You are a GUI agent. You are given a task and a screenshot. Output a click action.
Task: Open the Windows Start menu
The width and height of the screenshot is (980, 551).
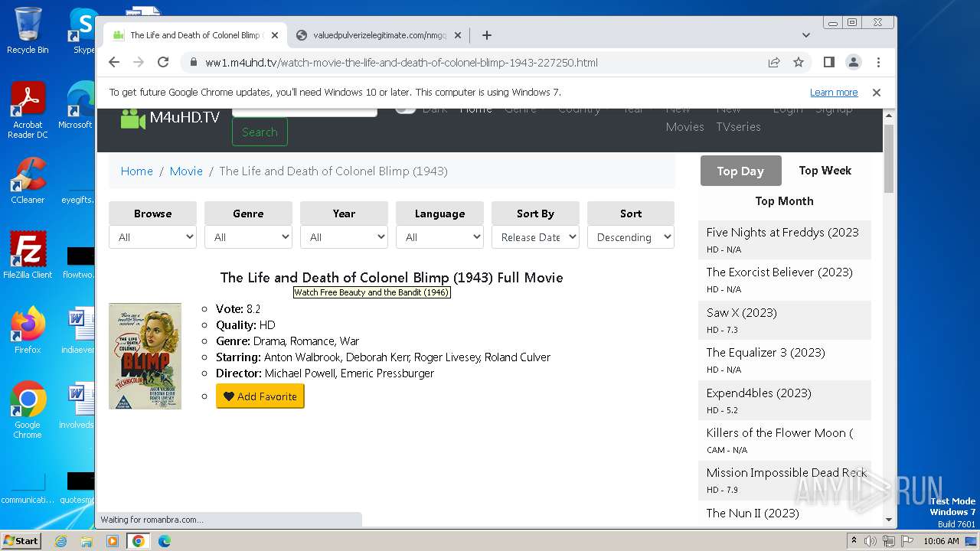(21, 541)
